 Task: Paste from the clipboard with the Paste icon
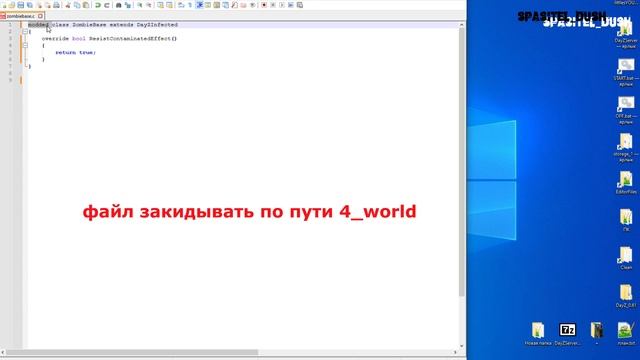click(x=86, y=5)
